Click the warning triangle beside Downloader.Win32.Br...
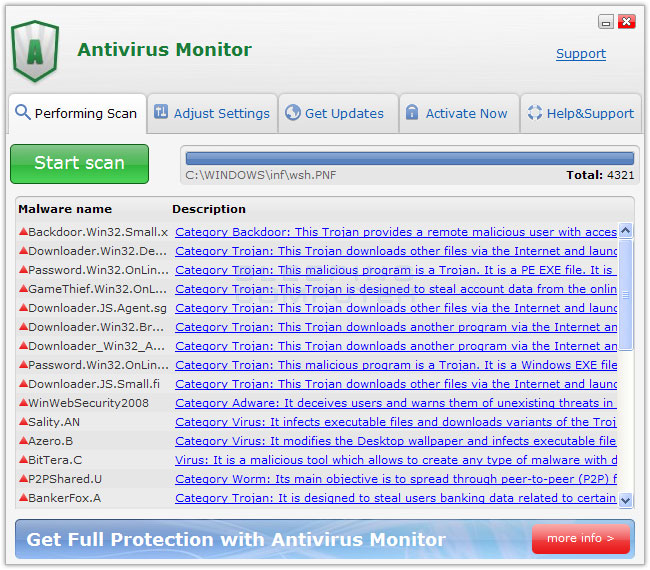This screenshot has height=570, width=650. point(23,327)
